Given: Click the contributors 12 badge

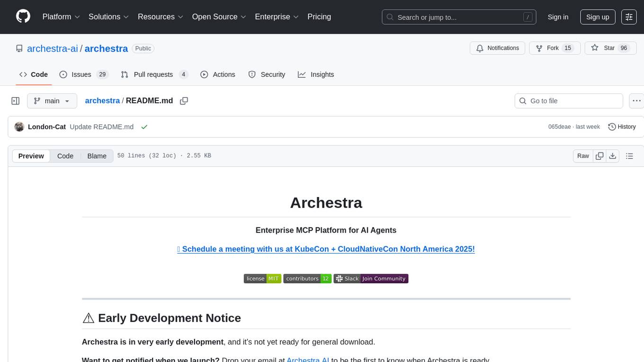Looking at the screenshot, I should (x=307, y=279).
